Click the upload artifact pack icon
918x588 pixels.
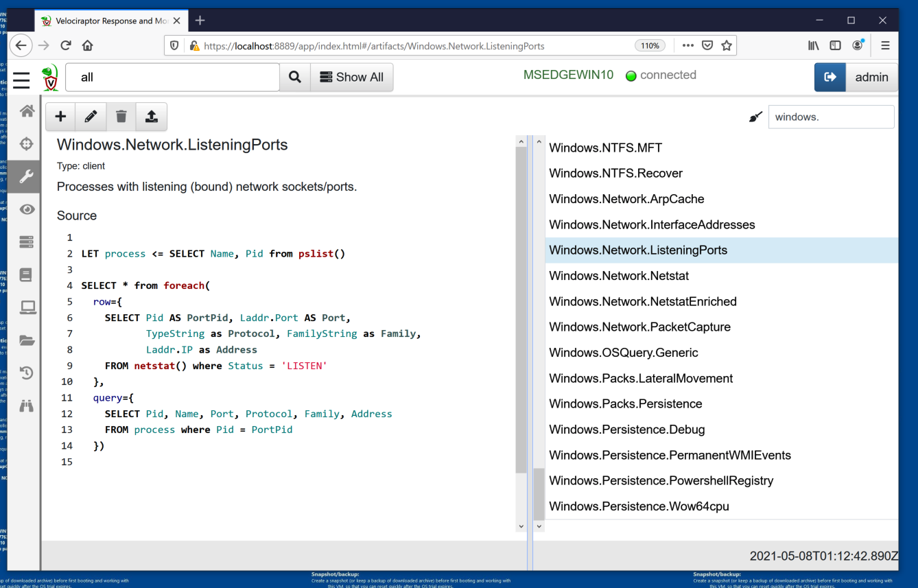(151, 117)
